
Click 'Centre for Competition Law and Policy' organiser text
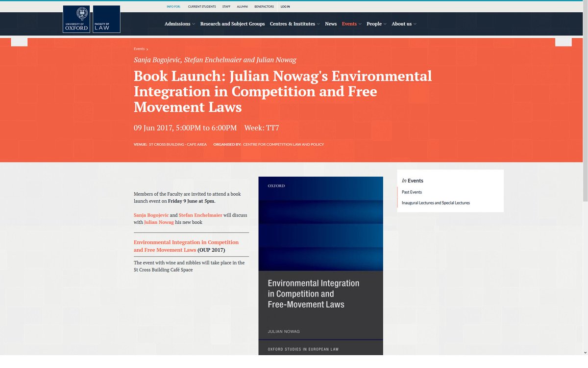[283, 144]
